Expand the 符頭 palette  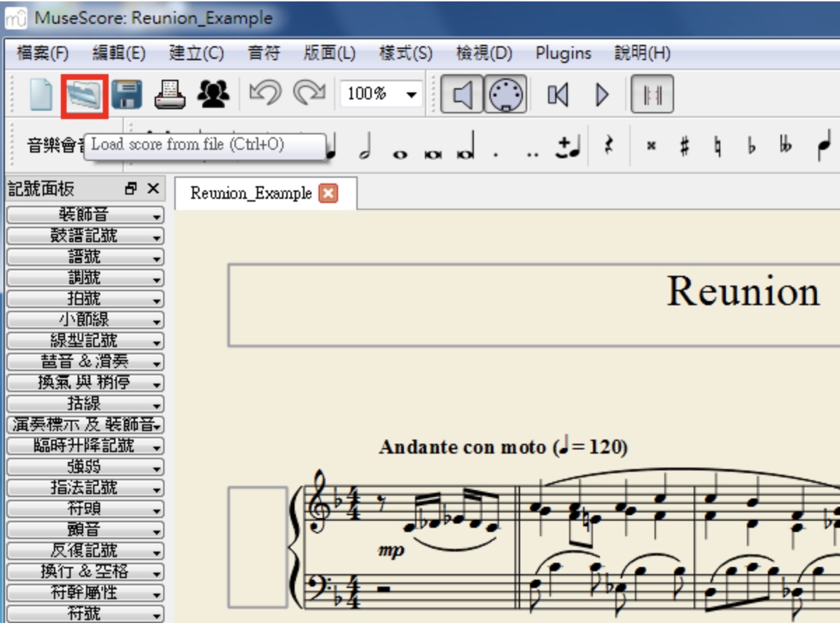(85, 509)
